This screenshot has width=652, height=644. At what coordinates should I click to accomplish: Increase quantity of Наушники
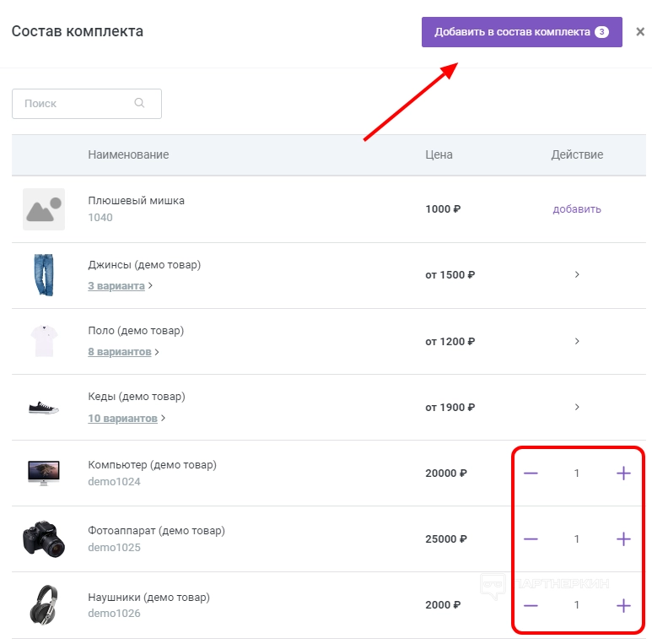(623, 605)
